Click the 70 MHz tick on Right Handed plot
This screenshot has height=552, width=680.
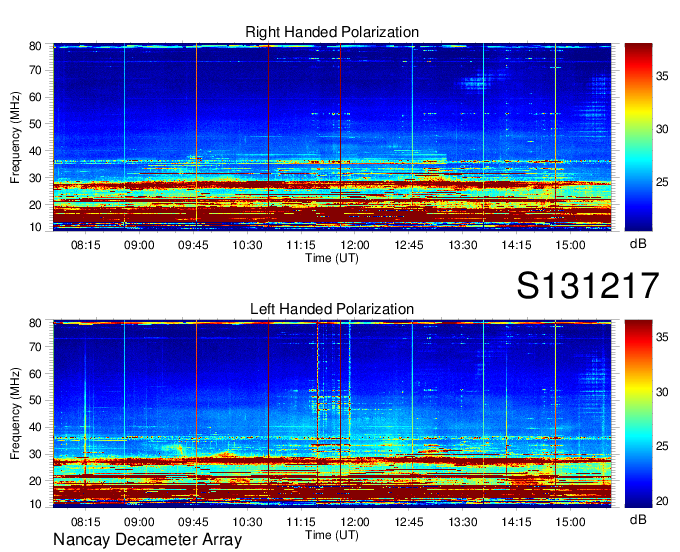pos(35,70)
